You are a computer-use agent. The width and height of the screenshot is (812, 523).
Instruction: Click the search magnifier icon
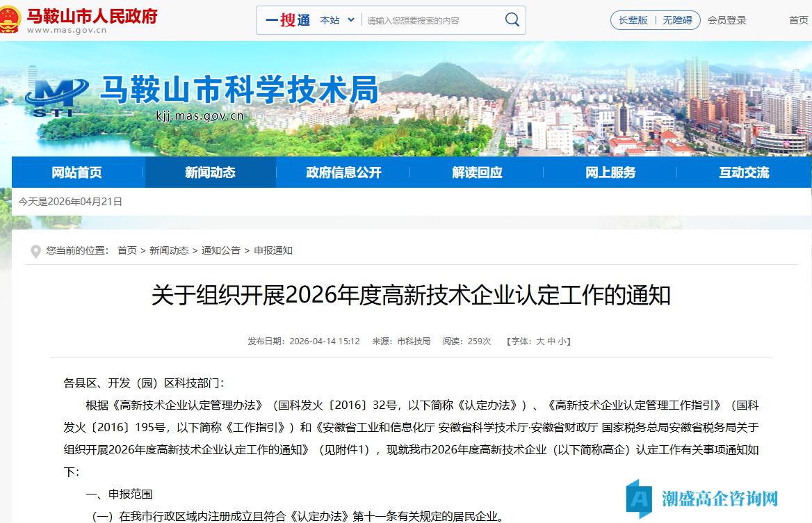click(512, 19)
